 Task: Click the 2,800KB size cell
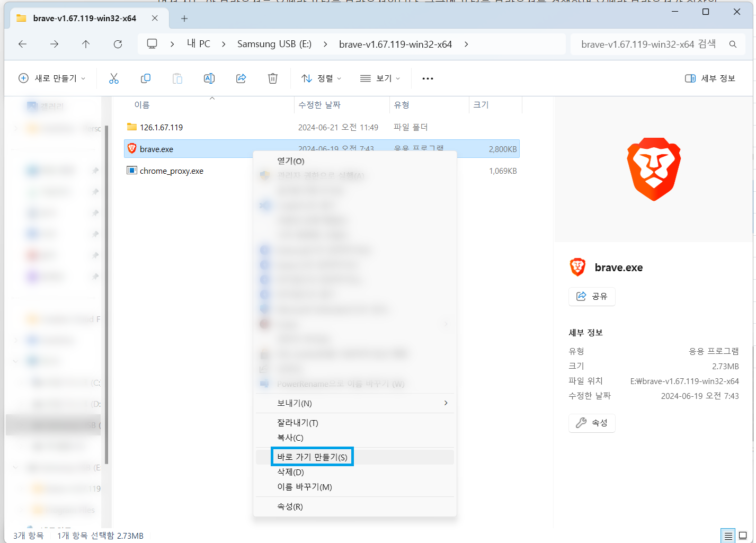point(503,149)
